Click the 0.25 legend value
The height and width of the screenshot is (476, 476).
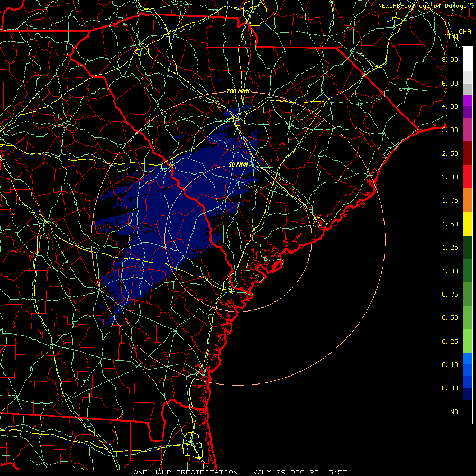point(450,342)
